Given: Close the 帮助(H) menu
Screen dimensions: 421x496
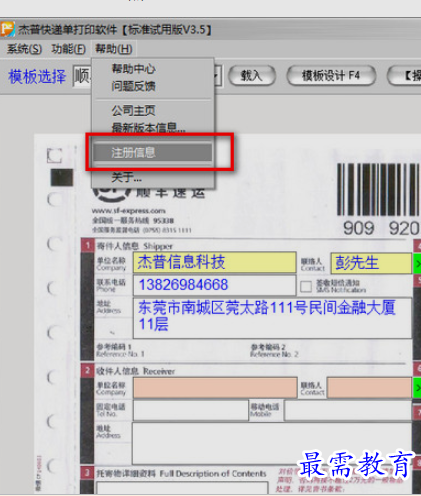Looking at the screenshot, I should [x=114, y=49].
